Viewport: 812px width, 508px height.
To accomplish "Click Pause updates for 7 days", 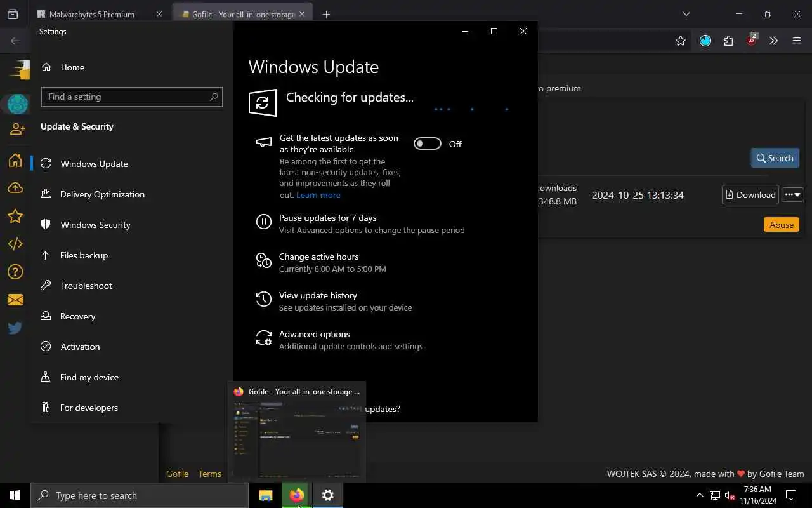I will 327,218.
